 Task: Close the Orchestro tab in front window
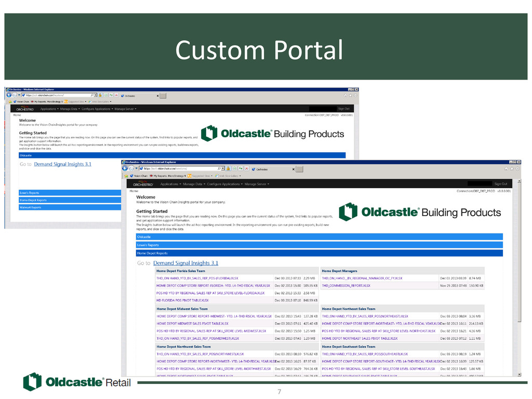click(x=294, y=169)
